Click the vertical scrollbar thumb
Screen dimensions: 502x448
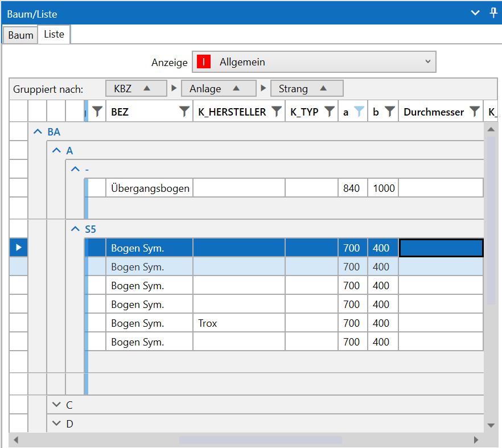point(491,220)
